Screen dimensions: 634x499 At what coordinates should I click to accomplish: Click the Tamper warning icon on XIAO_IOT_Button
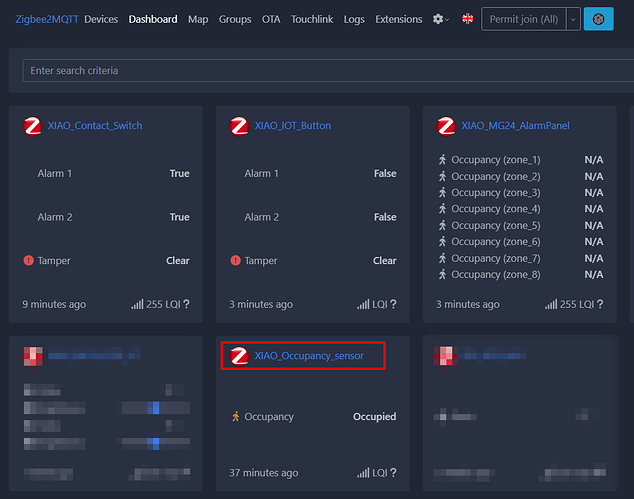[235, 260]
